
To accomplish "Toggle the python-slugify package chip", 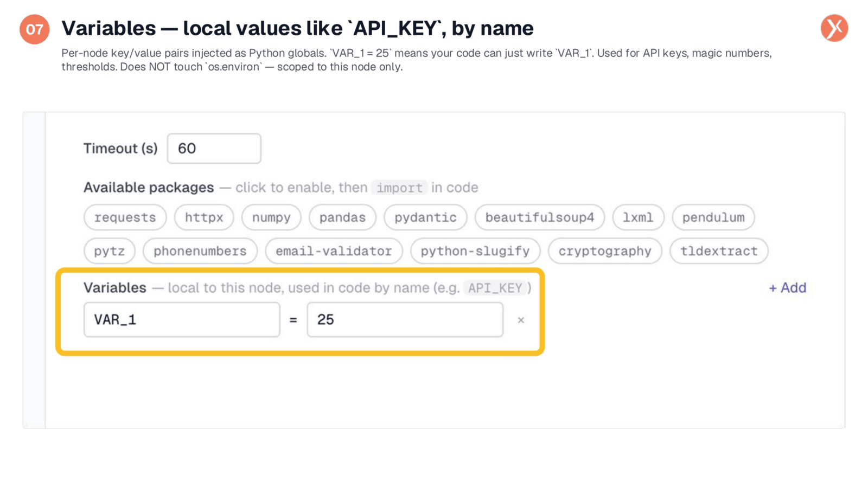I will coord(475,251).
